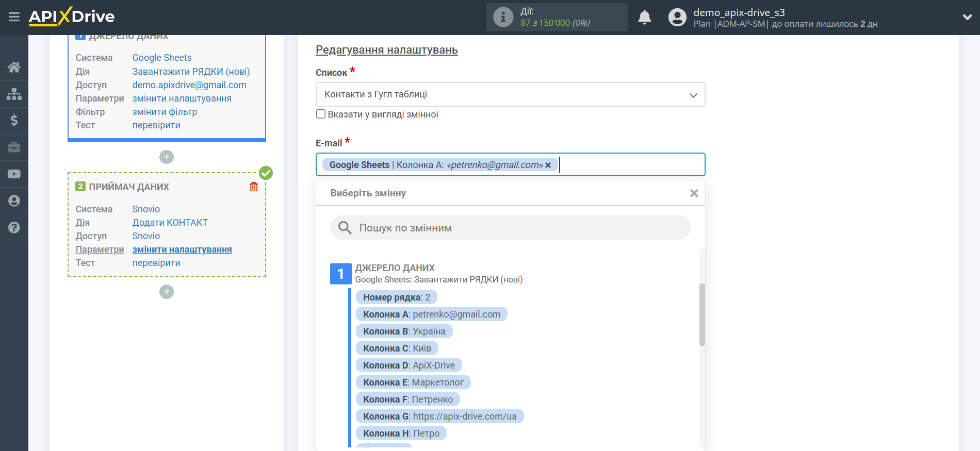Image resolution: width=980 pixels, height=451 pixels.
Task: Click 'Завантажити РЯДКИ (нові)' link
Action: click(191, 72)
